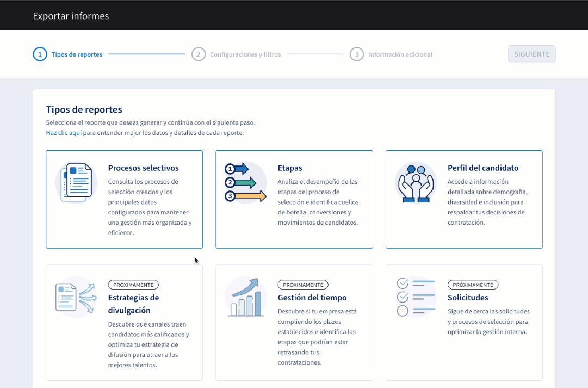The width and height of the screenshot is (588, 388).
Task: Pick the Perfil del candidato report title
Action: point(483,168)
